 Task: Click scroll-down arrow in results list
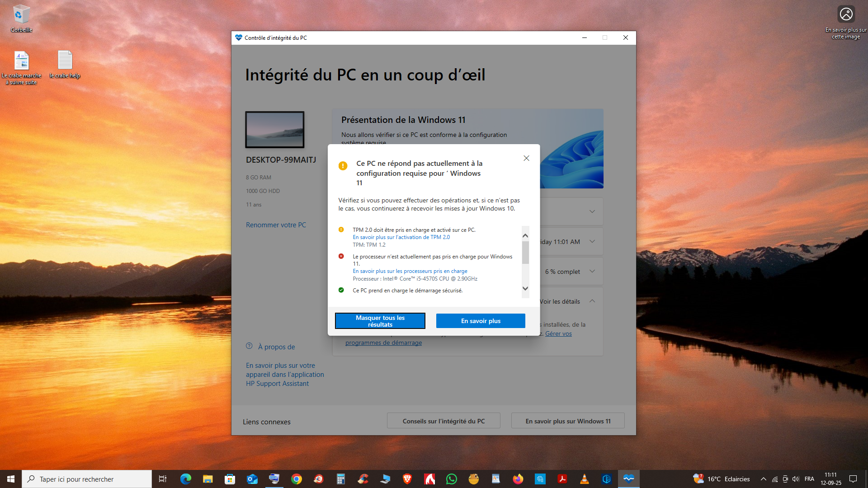pyautogui.click(x=525, y=288)
